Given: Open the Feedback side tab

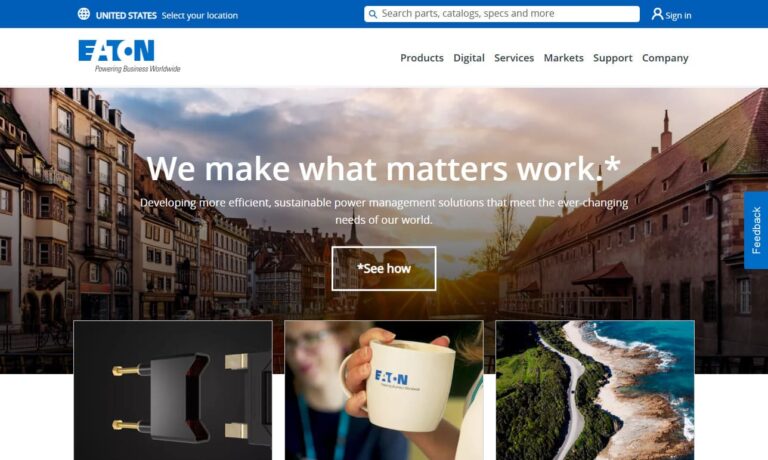Looking at the screenshot, I should pos(756,230).
